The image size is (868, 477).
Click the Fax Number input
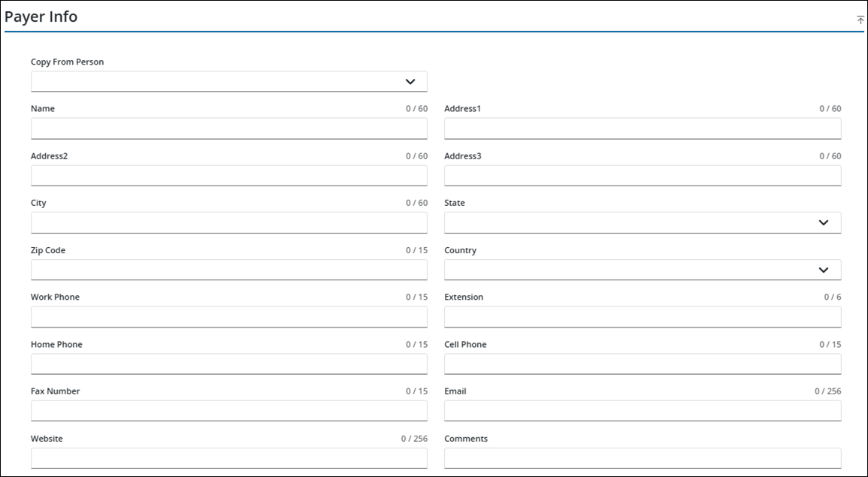(228, 411)
